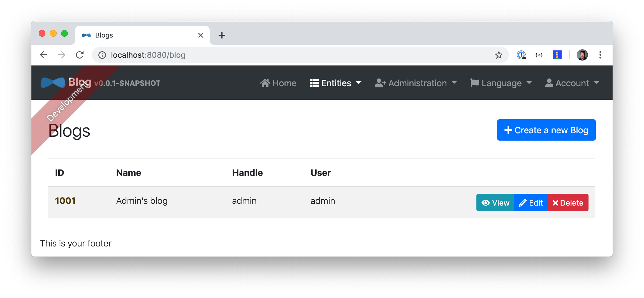Click the Admin's blog name cell
644x298 pixels.
142,201
